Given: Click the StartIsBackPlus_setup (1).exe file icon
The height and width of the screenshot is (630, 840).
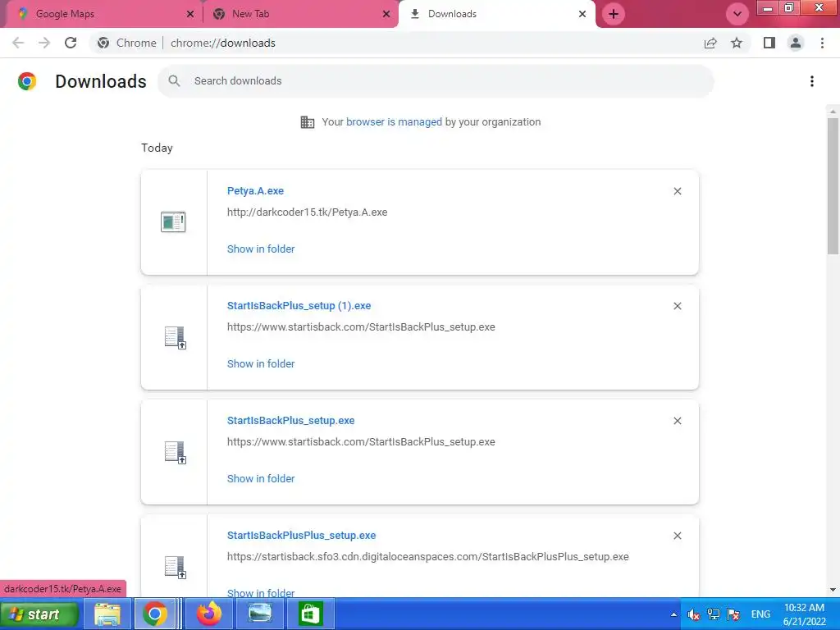Looking at the screenshot, I should pos(175,337).
